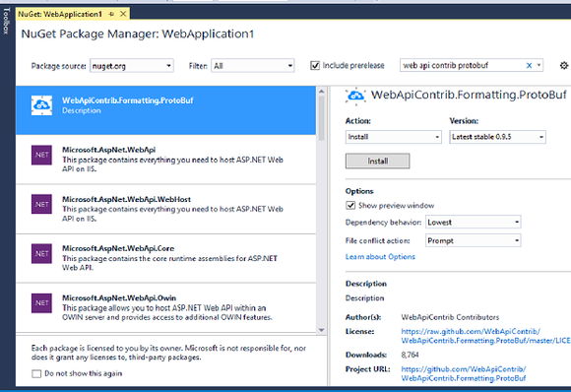
Task: Toggle the Show preview window checkbox
Action: [x=350, y=206]
